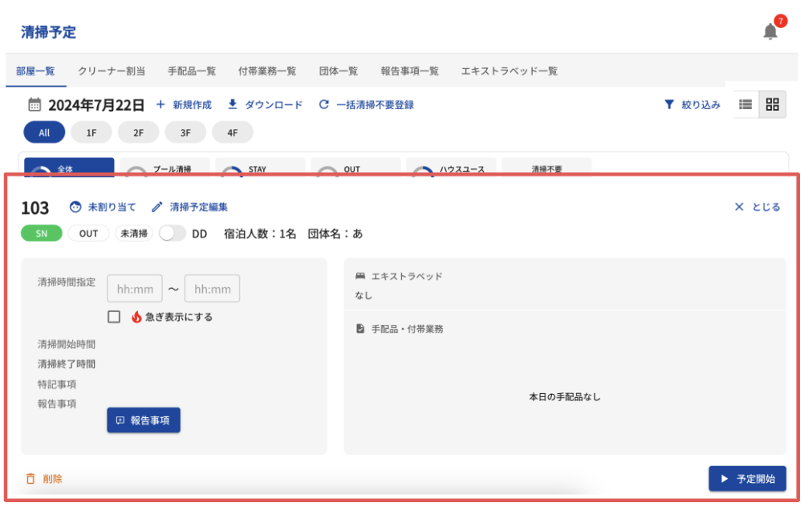Select the 清掃不要 status card

pyautogui.click(x=547, y=167)
